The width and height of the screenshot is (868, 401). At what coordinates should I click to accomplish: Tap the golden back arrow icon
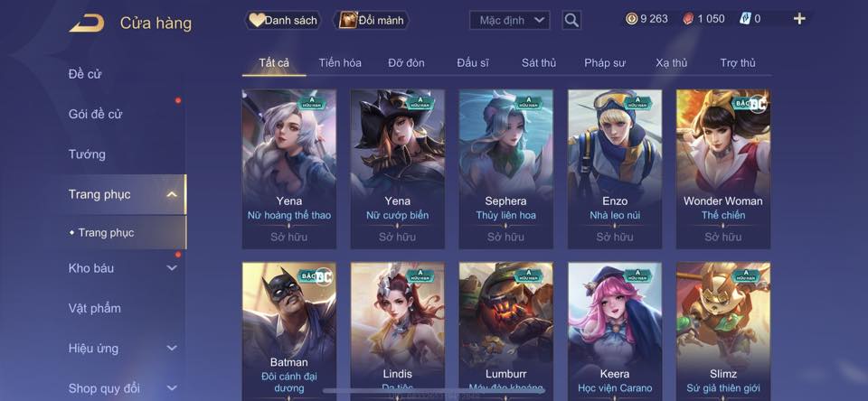[x=87, y=23]
